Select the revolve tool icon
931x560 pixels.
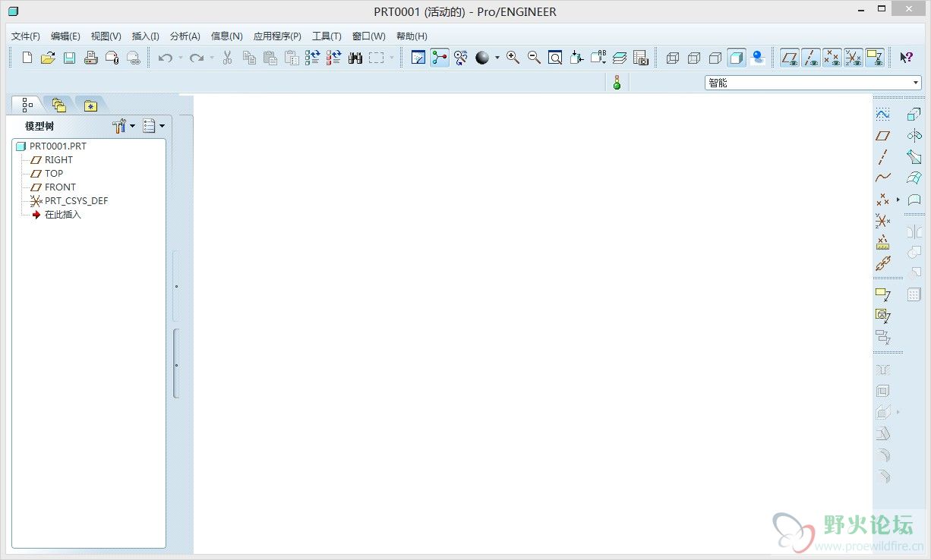click(914, 136)
